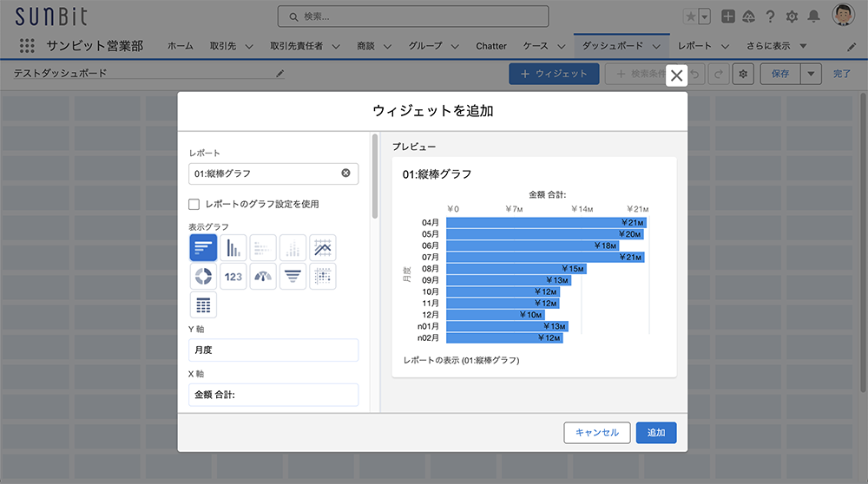Open the favorites list dropdown arrow
Image resolution: width=868 pixels, height=484 pixels.
[x=704, y=16]
